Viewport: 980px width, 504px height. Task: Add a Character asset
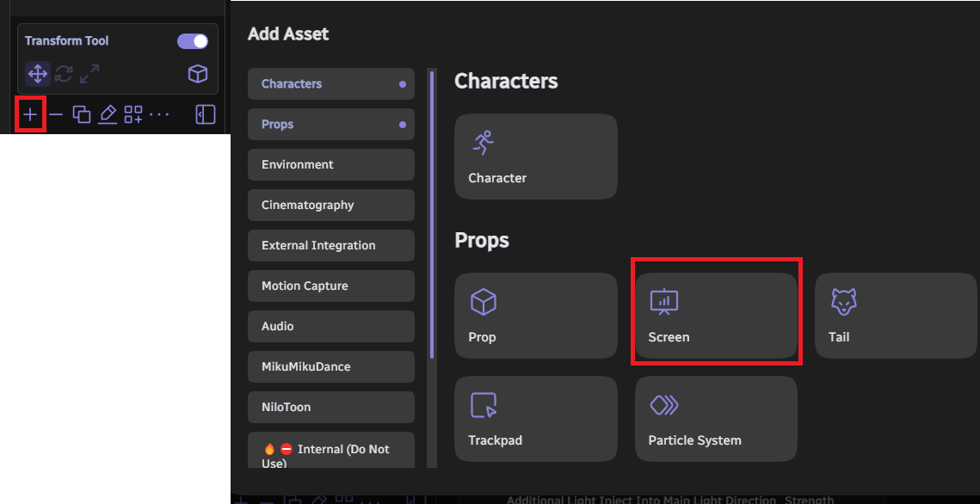tap(535, 157)
